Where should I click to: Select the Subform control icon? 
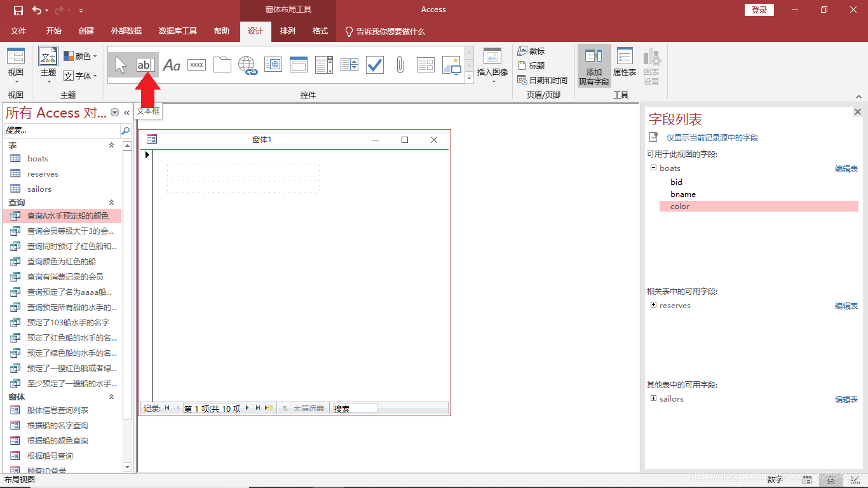(426, 64)
